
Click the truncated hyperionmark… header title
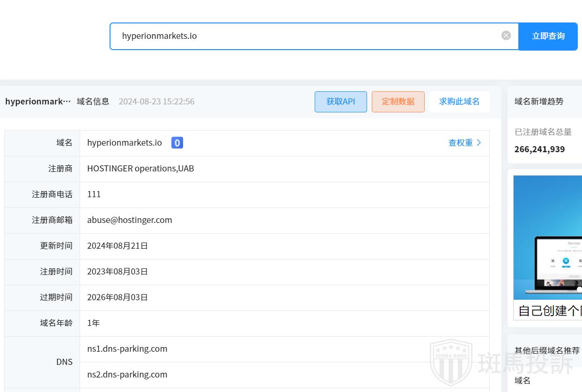tap(38, 102)
